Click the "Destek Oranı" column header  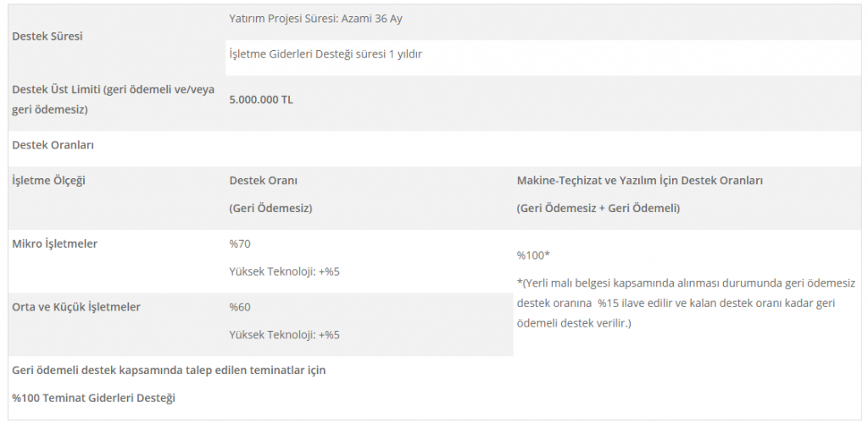click(x=263, y=180)
